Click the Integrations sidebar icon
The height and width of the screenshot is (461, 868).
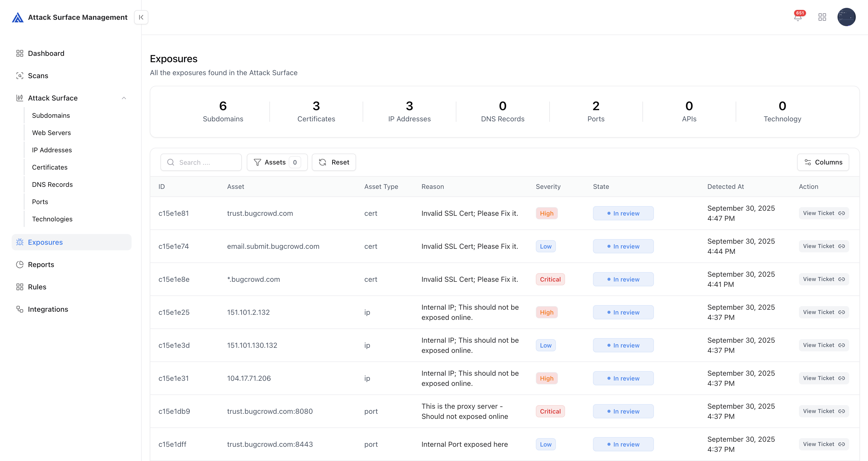click(x=20, y=309)
